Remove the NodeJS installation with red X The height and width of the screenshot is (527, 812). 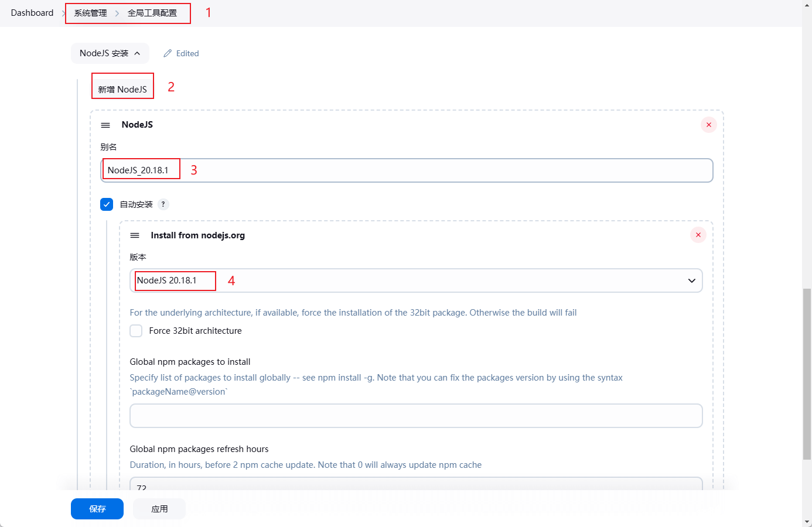(708, 125)
